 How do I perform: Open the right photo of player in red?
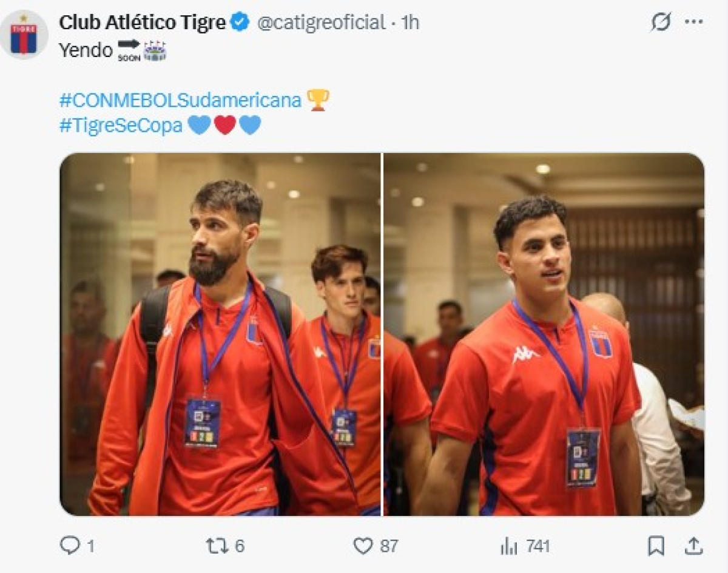(544, 334)
